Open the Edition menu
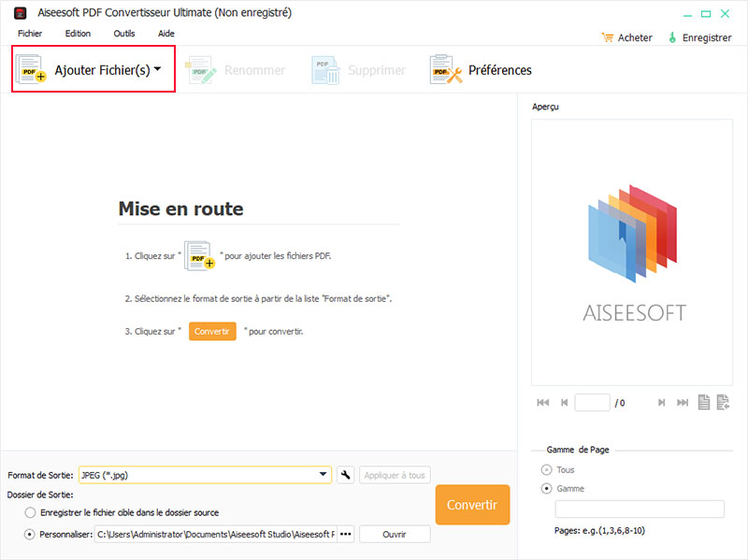The height and width of the screenshot is (560, 748). pyautogui.click(x=78, y=34)
